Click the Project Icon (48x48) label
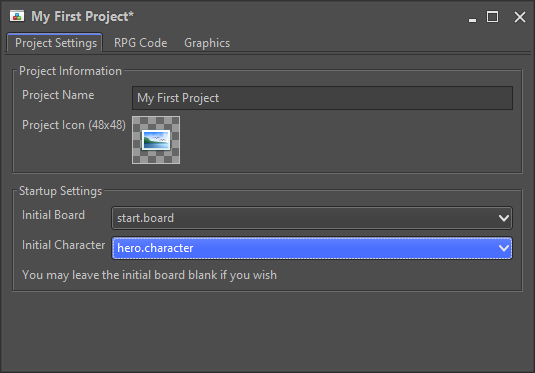Viewport: 535px width, 373px height. tap(74, 125)
